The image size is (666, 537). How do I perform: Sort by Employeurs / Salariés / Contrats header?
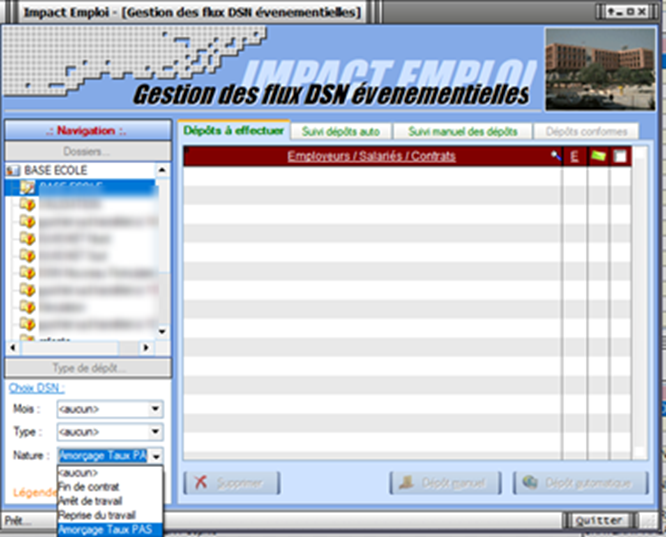click(371, 156)
